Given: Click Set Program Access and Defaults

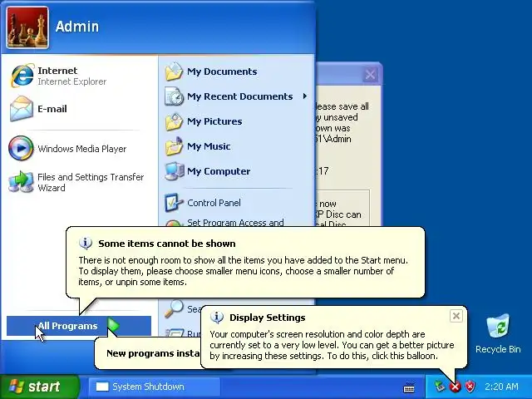Looking at the screenshot, I should tap(235, 223).
